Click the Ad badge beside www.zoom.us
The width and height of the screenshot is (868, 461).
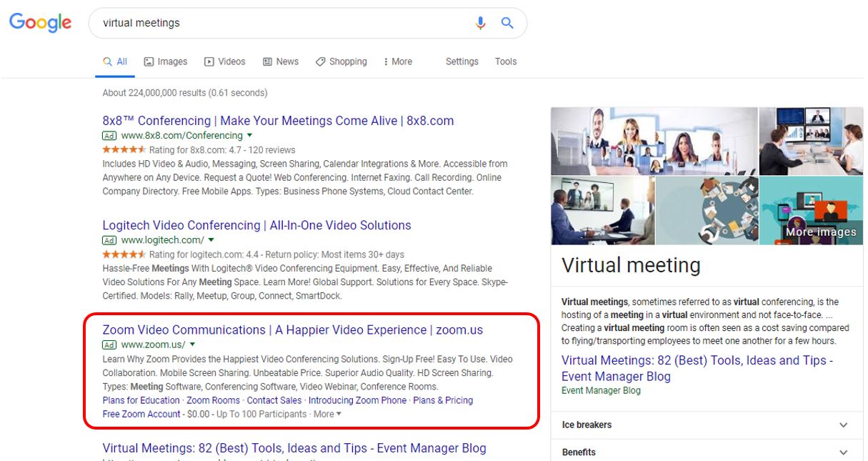click(x=109, y=344)
